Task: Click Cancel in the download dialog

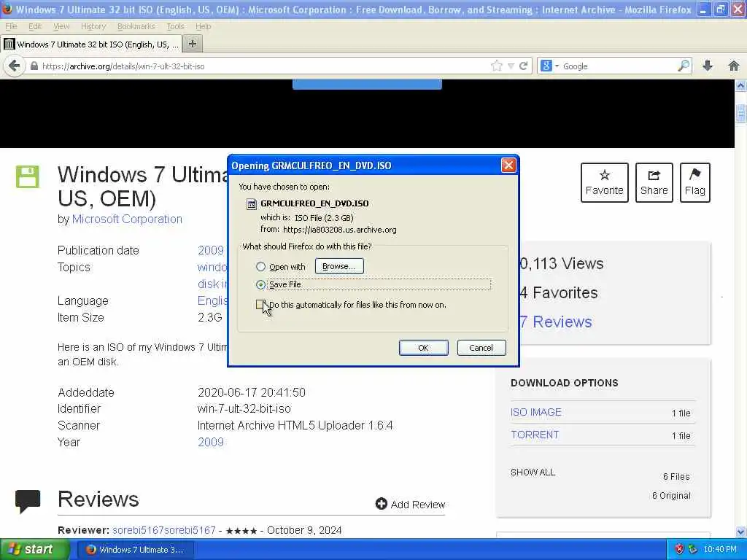Action: 481,348
